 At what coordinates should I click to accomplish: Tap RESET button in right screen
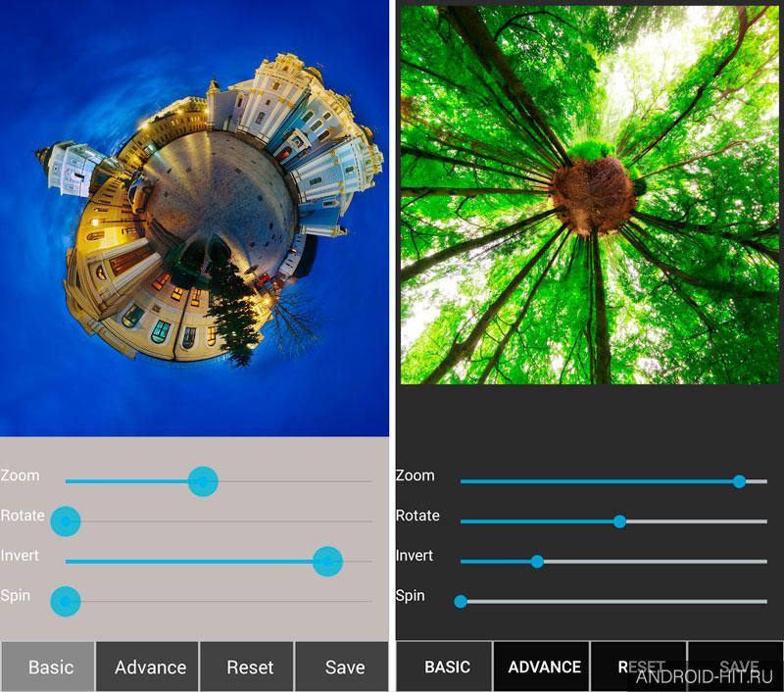click(x=639, y=667)
